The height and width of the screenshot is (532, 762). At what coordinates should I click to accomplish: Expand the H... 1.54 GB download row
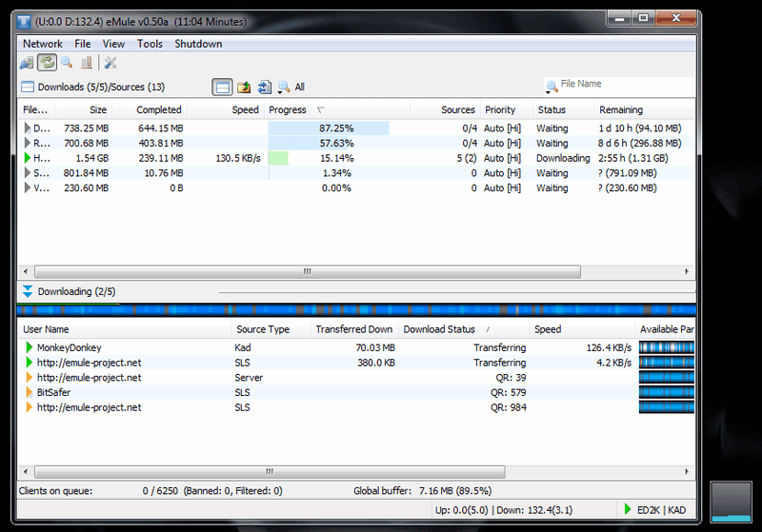pos(28,158)
